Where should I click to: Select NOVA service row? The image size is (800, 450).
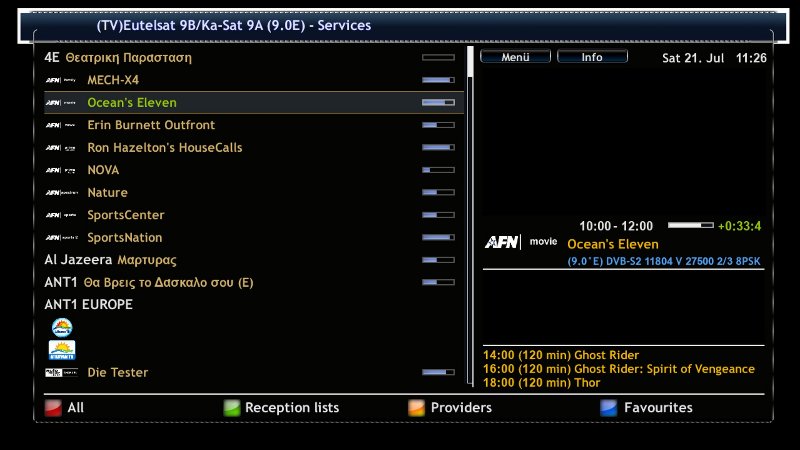(x=254, y=170)
